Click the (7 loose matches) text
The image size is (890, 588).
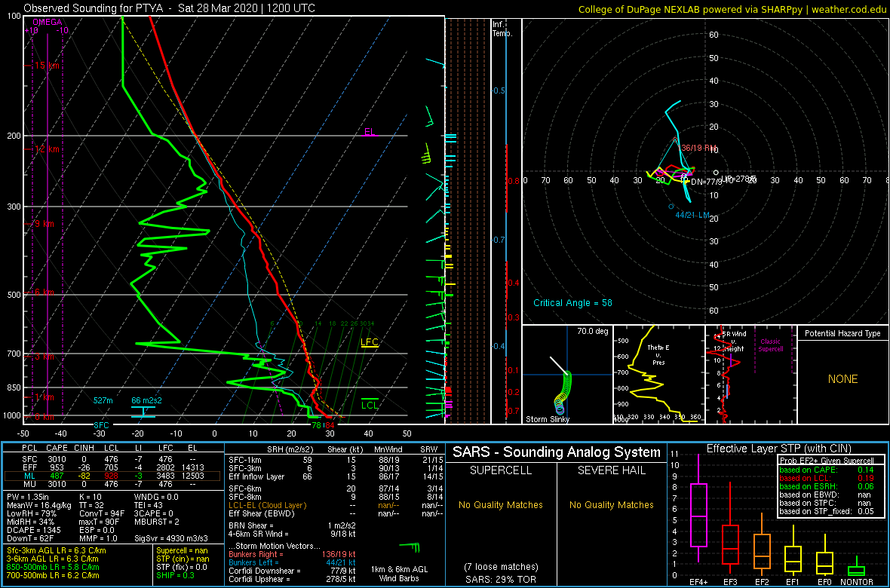point(501,566)
